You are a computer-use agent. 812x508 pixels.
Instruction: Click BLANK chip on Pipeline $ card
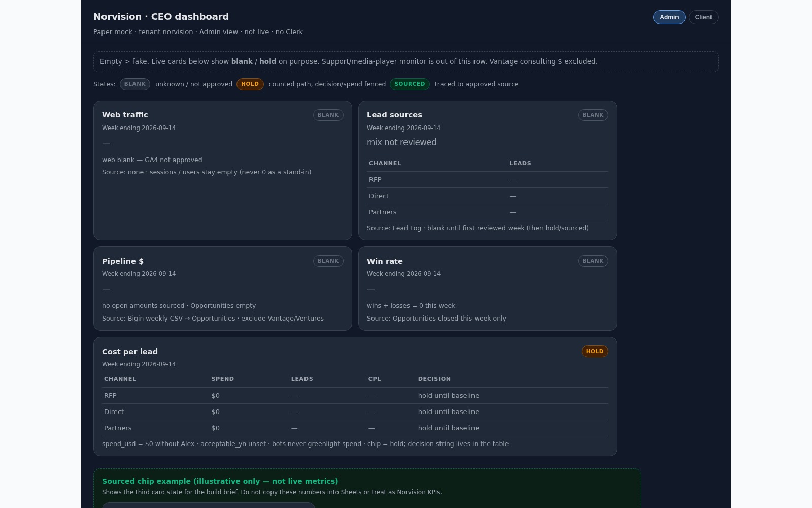(x=328, y=261)
